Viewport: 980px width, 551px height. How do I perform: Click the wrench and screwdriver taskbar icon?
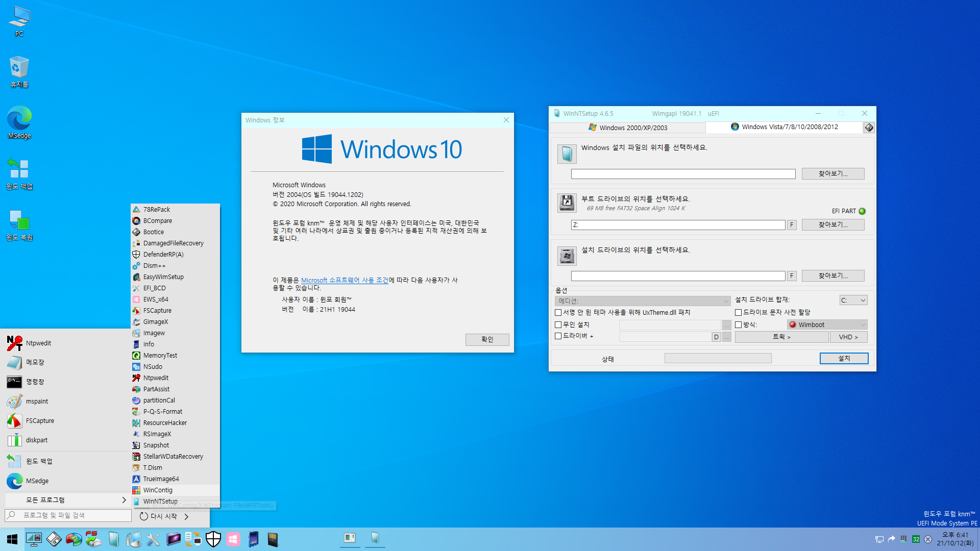click(x=153, y=539)
